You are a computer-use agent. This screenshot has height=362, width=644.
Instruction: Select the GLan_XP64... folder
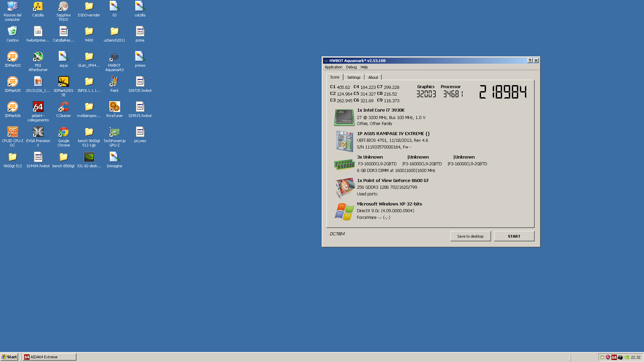click(89, 59)
